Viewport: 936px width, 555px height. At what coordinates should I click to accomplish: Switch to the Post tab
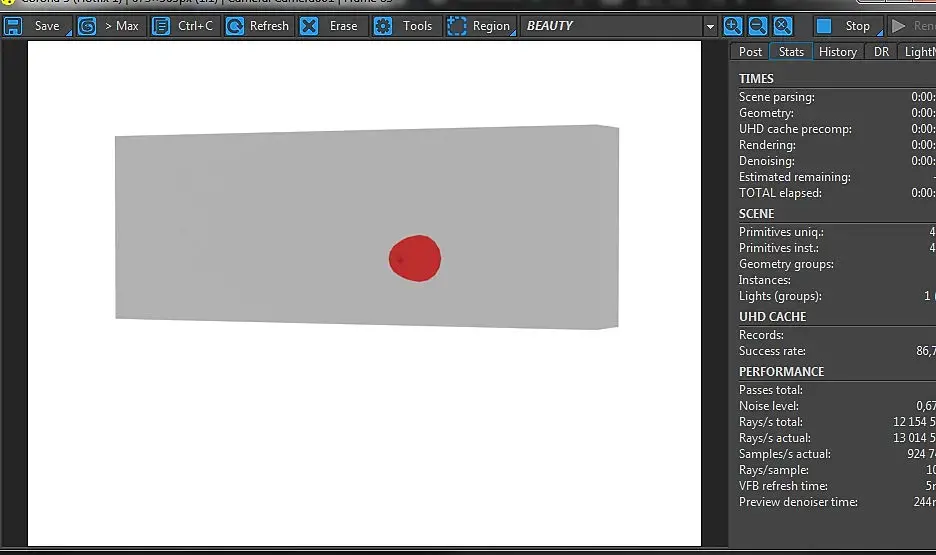click(750, 52)
